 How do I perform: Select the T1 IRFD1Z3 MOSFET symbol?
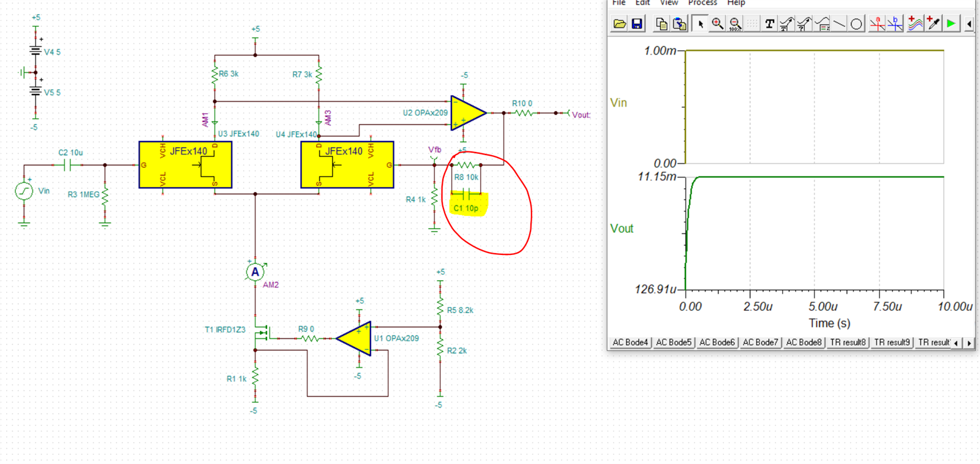pyautogui.click(x=263, y=333)
